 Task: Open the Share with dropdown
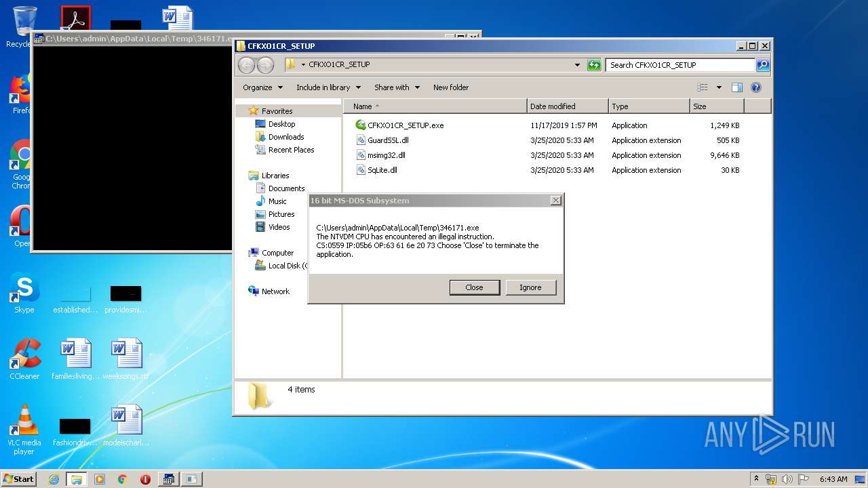(397, 87)
